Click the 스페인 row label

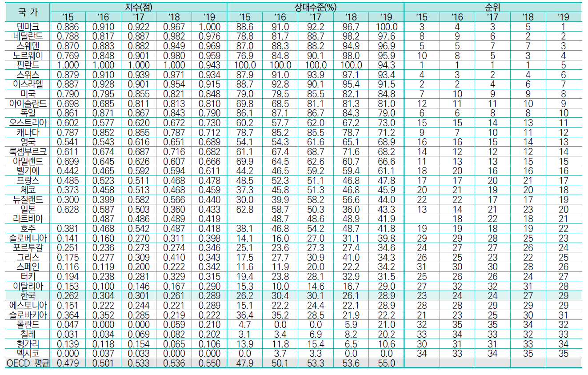[x=28, y=267]
